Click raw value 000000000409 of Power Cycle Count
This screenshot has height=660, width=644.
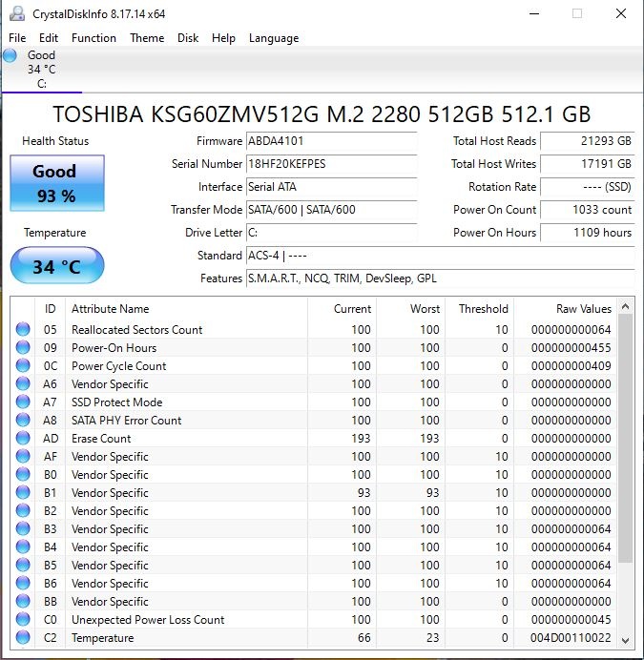click(x=571, y=366)
